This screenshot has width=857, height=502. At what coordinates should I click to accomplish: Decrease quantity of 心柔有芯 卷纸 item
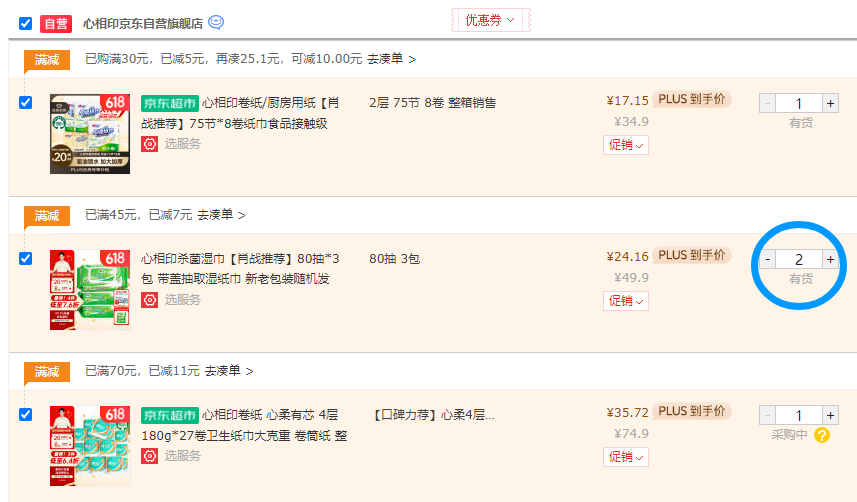point(767,416)
